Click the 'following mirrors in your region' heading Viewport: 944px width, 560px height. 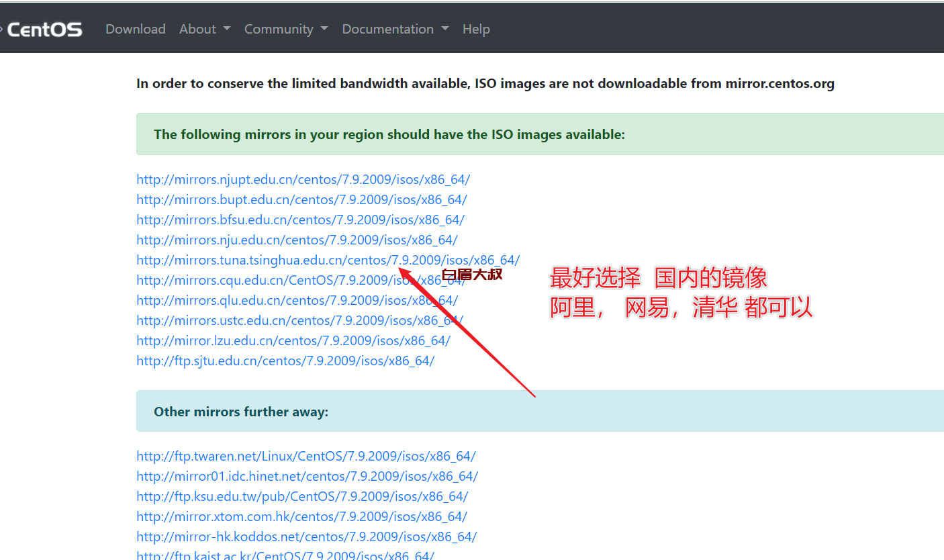[389, 134]
